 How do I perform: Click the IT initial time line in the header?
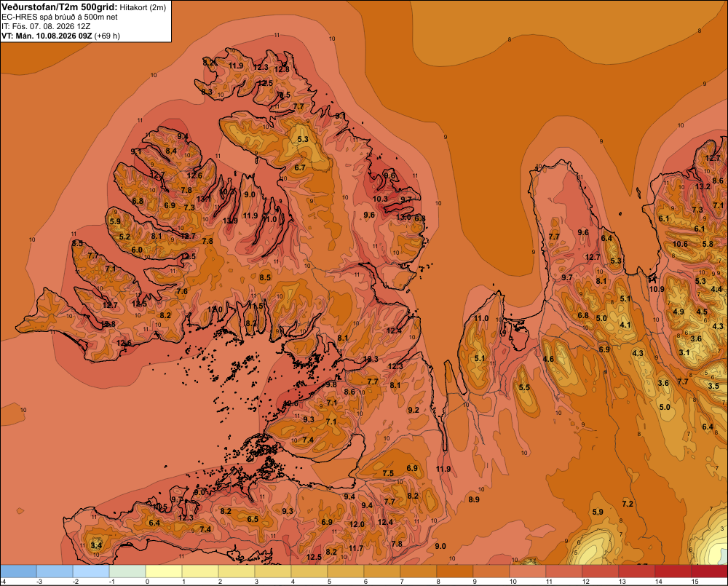[x=46, y=26]
